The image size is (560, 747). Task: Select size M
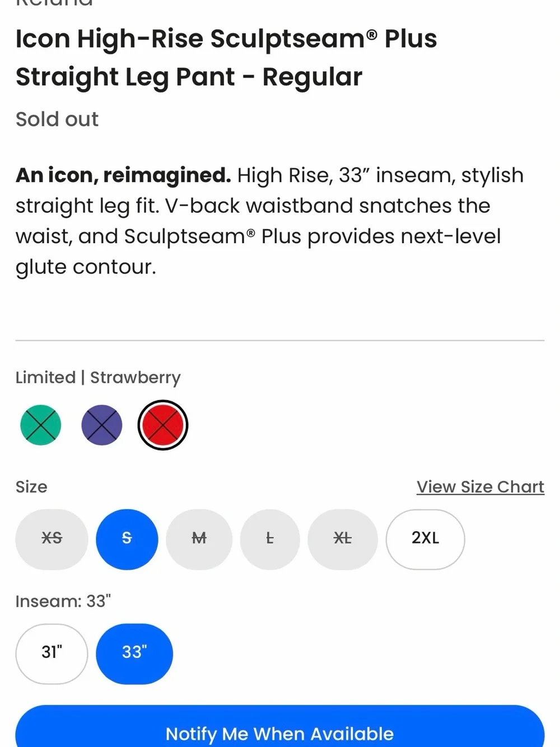point(199,539)
